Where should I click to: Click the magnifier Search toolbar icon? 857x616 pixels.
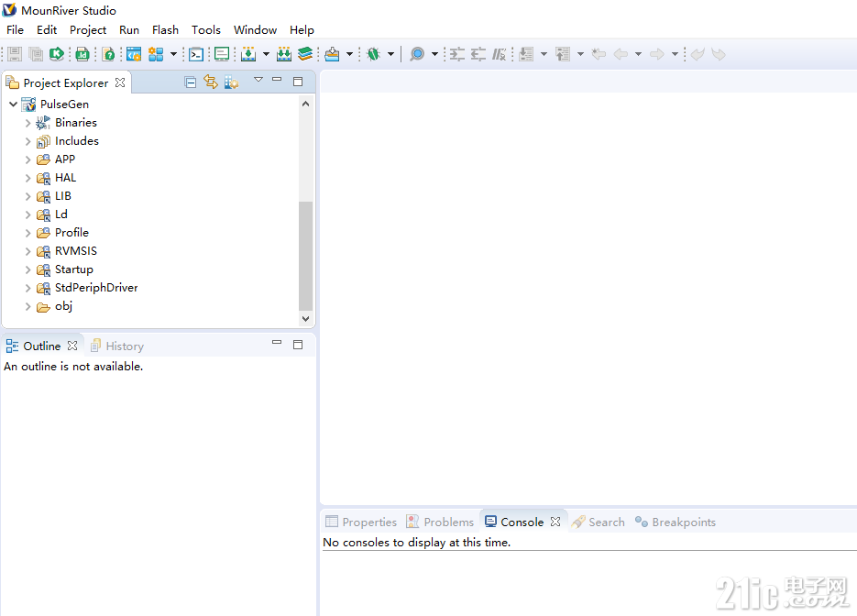pos(417,54)
